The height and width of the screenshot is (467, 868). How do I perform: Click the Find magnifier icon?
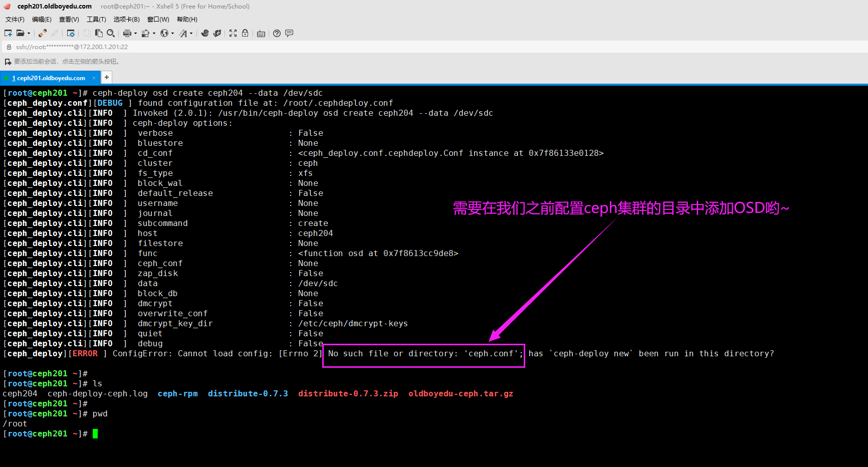point(111,33)
